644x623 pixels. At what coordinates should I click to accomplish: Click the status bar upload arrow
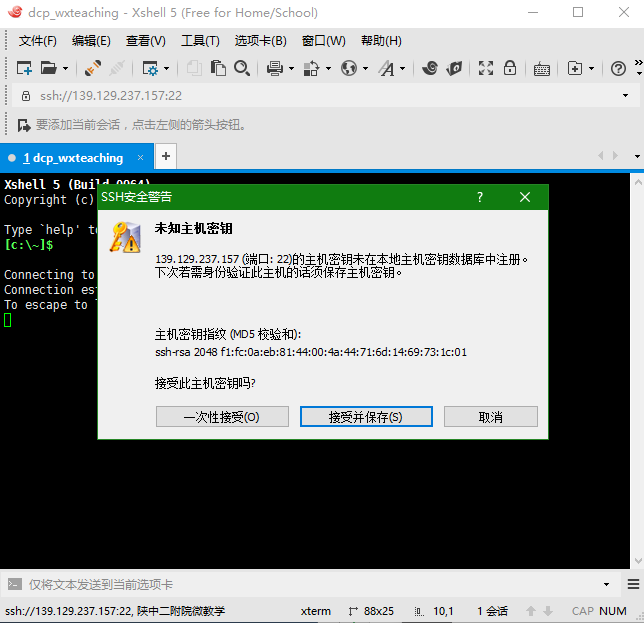tap(531, 611)
